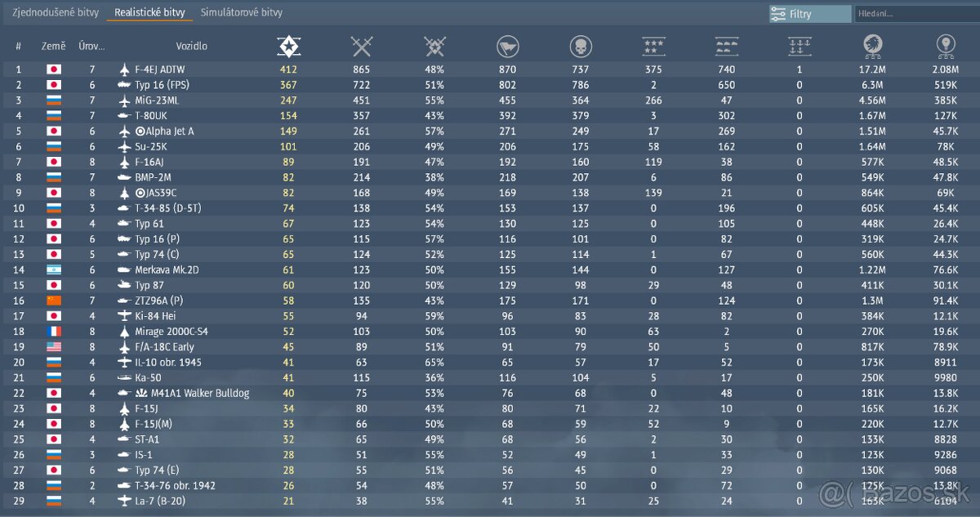Click the Japan flag in F-4EJ ADTW row
This screenshot has height=517, width=980.
(54, 69)
